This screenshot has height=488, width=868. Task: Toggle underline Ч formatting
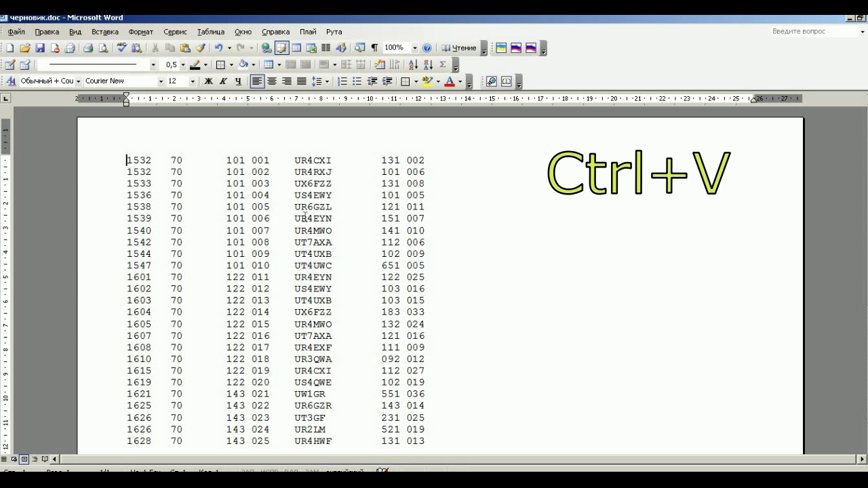[x=238, y=81]
